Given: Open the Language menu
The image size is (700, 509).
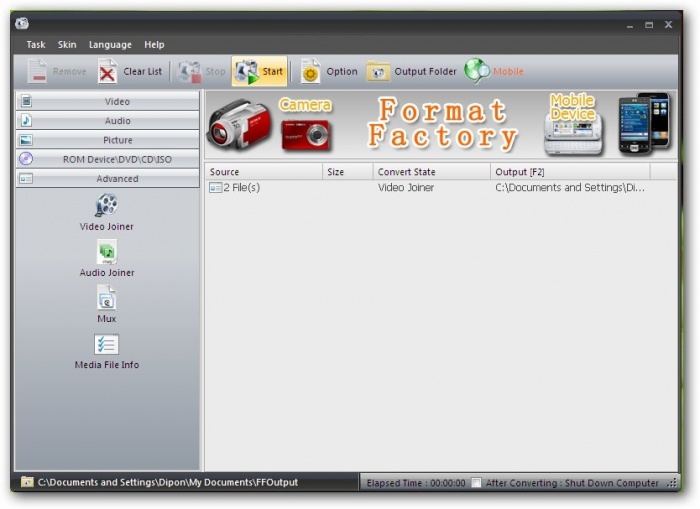Looking at the screenshot, I should click(110, 45).
